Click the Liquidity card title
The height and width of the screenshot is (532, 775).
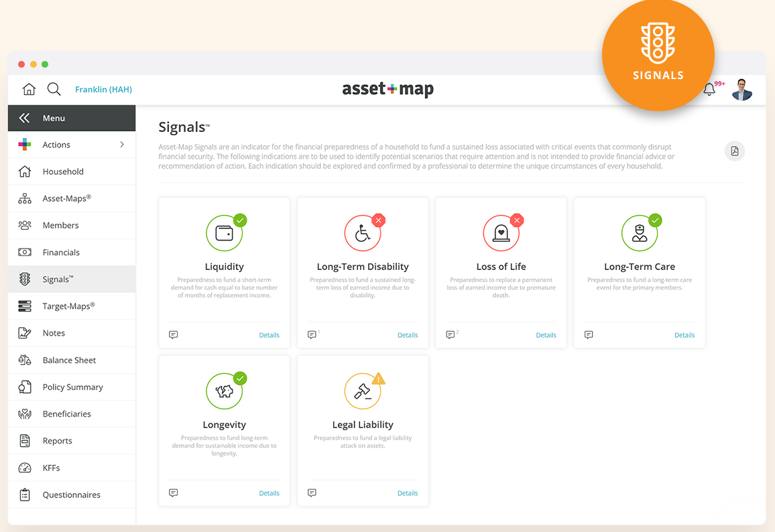[x=225, y=267]
